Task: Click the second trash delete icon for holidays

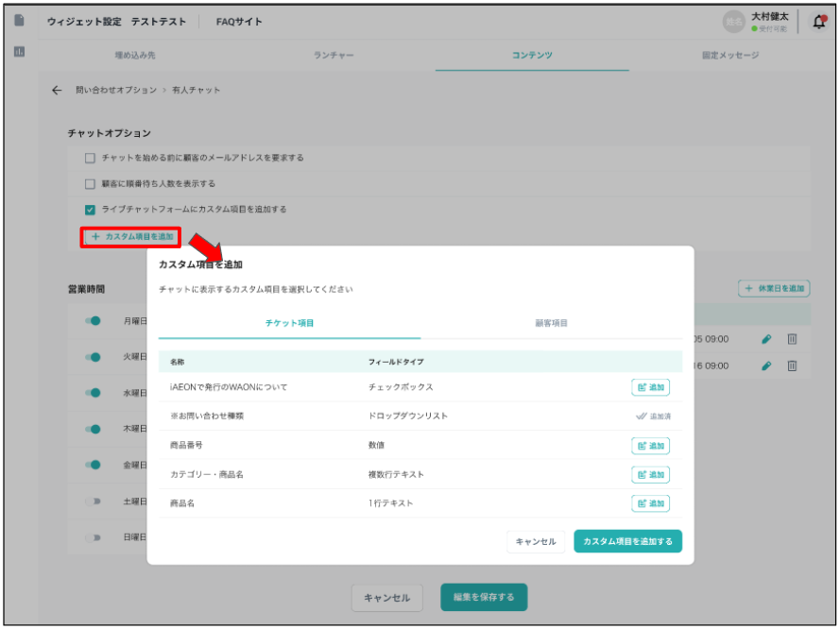Action: 793,365
